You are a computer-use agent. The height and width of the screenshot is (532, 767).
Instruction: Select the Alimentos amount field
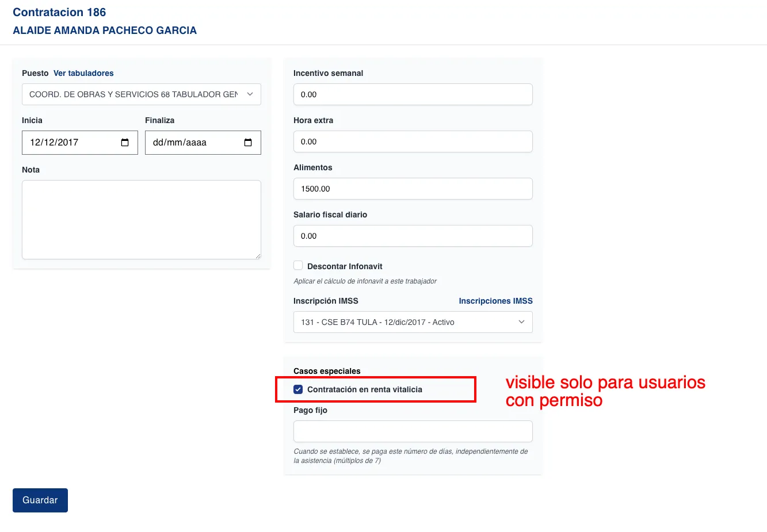click(x=413, y=189)
